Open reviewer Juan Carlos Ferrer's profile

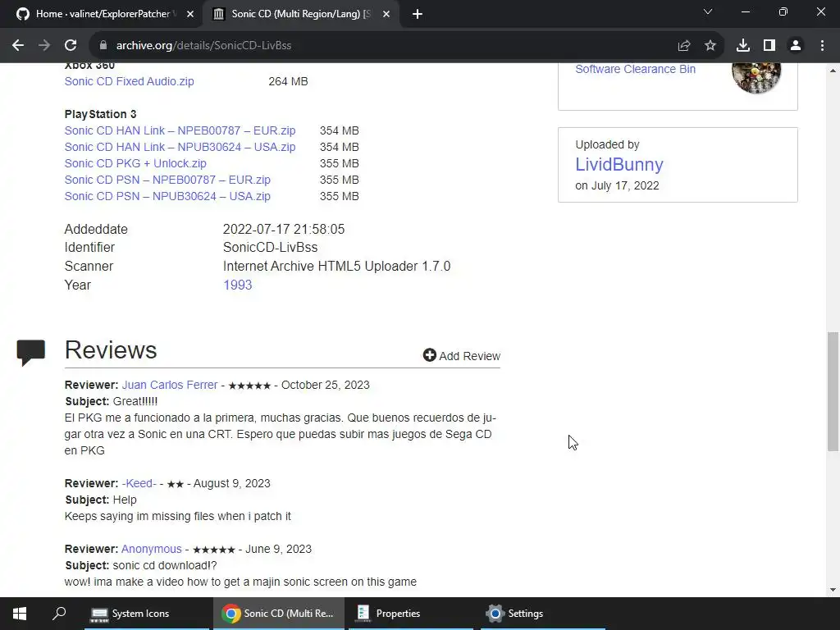pos(170,386)
